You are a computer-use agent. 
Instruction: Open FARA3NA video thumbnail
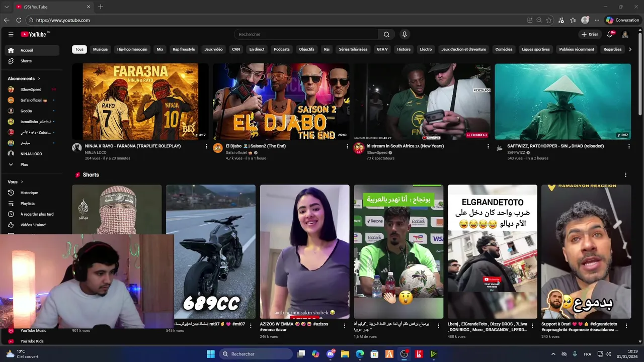pos(140,102)
